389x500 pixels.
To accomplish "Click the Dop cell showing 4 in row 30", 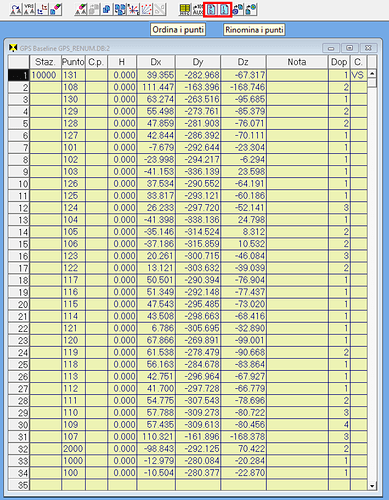I will [339, 425].
